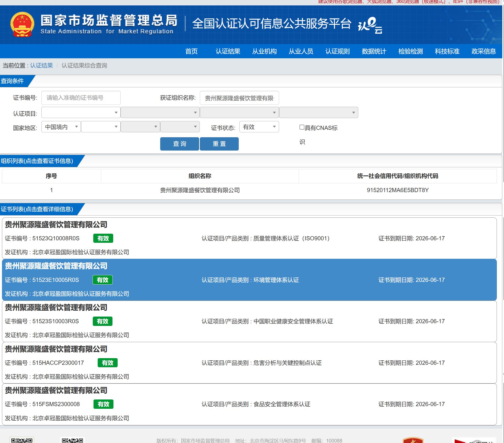Click 有效 badge for certificate 51523S10003R0S
Screen dimensions: 504x443
103,321
